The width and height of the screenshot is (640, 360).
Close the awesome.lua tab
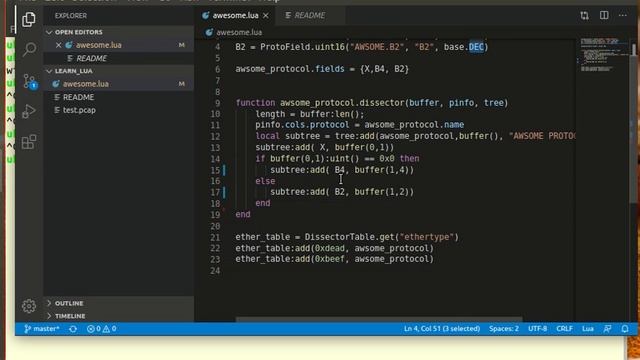[x=266, y=16]
